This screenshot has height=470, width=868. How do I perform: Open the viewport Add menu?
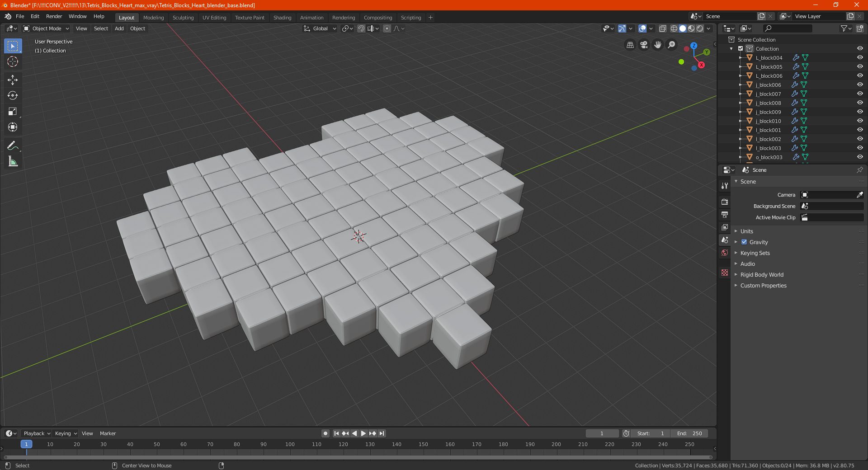pyautogui.click(x=119, y=28)
